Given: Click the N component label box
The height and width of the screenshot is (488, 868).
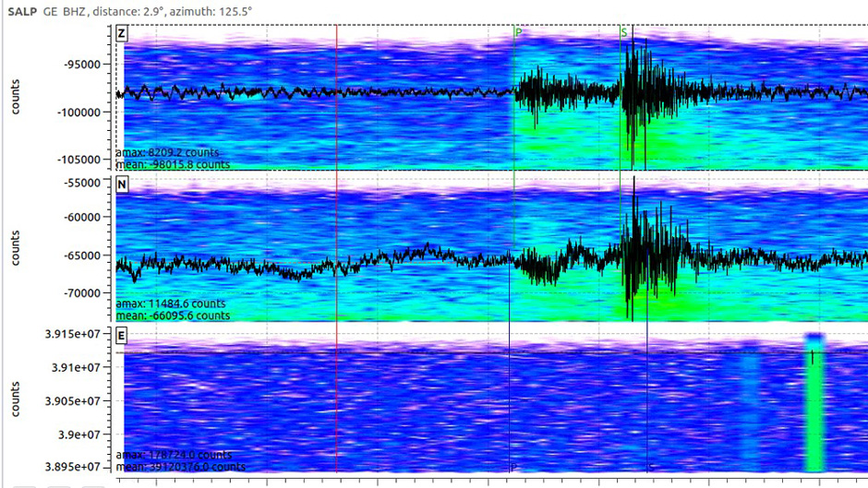Looking at the screenshot, I should [122, 184].
